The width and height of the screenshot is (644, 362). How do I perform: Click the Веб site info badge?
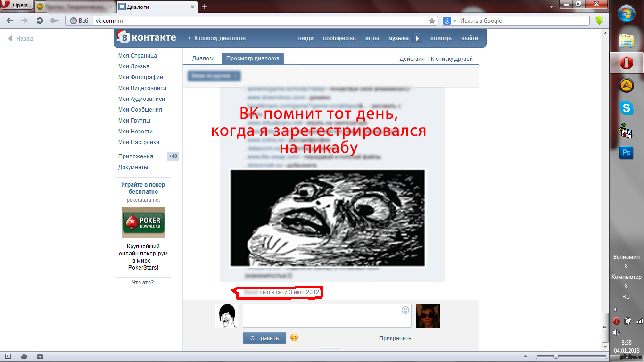[x=79, y=21]
